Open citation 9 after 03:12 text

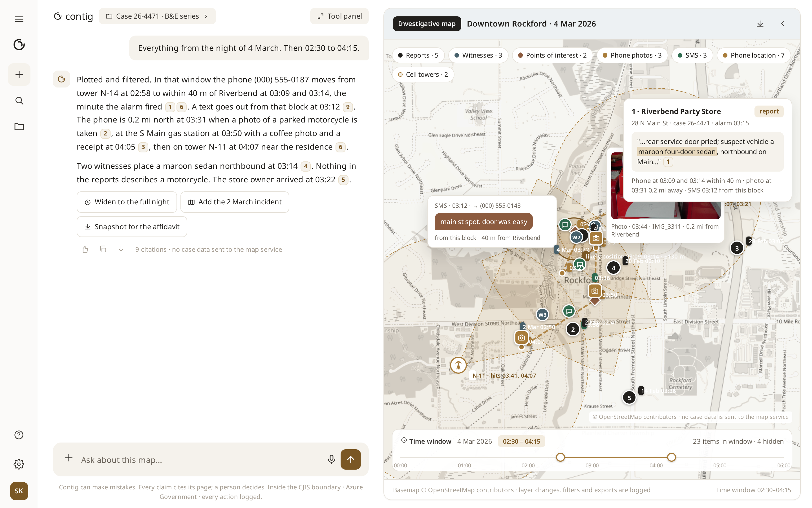click(x=348, y=107)
